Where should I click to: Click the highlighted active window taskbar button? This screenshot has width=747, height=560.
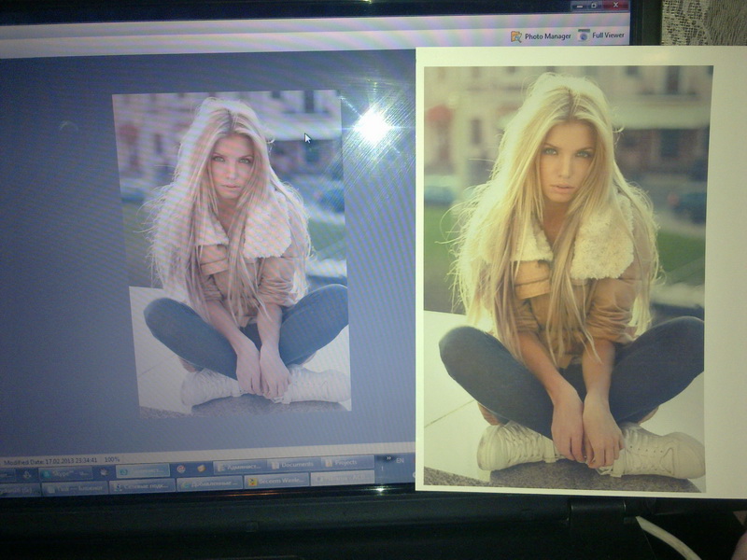coord(142,471)
